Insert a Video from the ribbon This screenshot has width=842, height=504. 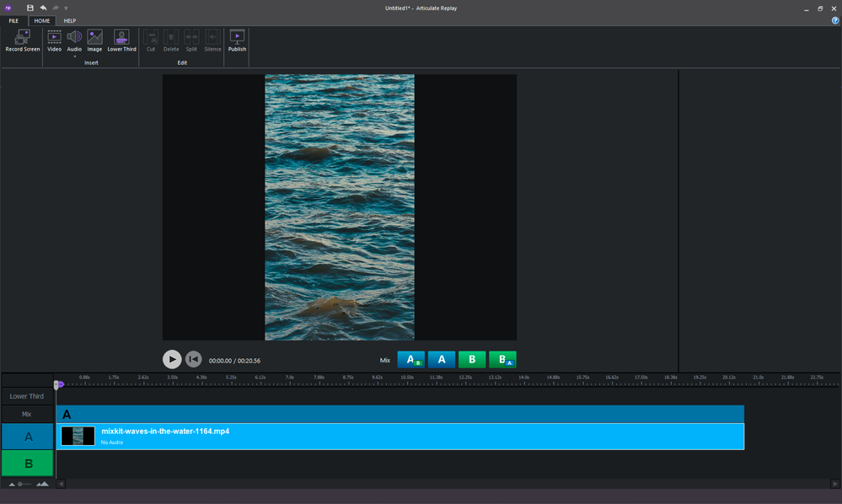pos(54,38)
